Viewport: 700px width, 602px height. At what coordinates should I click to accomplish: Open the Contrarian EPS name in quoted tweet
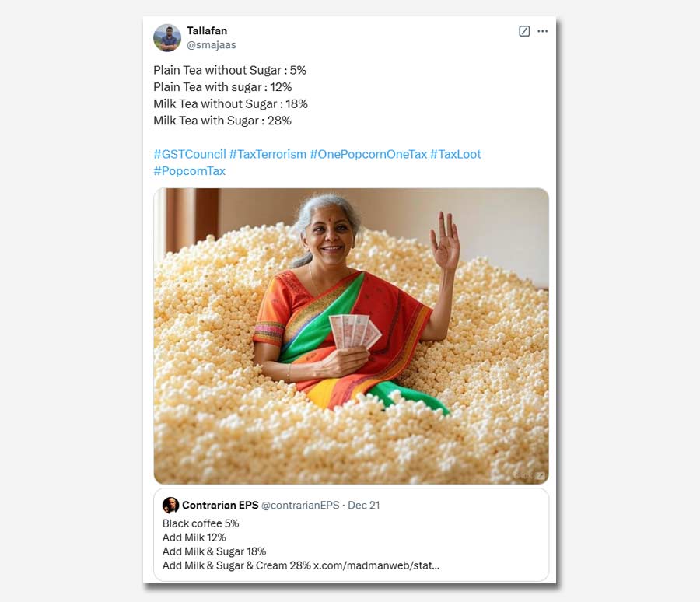pyautogui.click(x=220, y=505)
